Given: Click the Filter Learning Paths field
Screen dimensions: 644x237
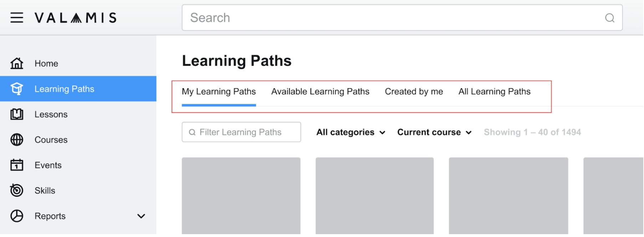Looking at the screenshot, I should coord(241,132).
